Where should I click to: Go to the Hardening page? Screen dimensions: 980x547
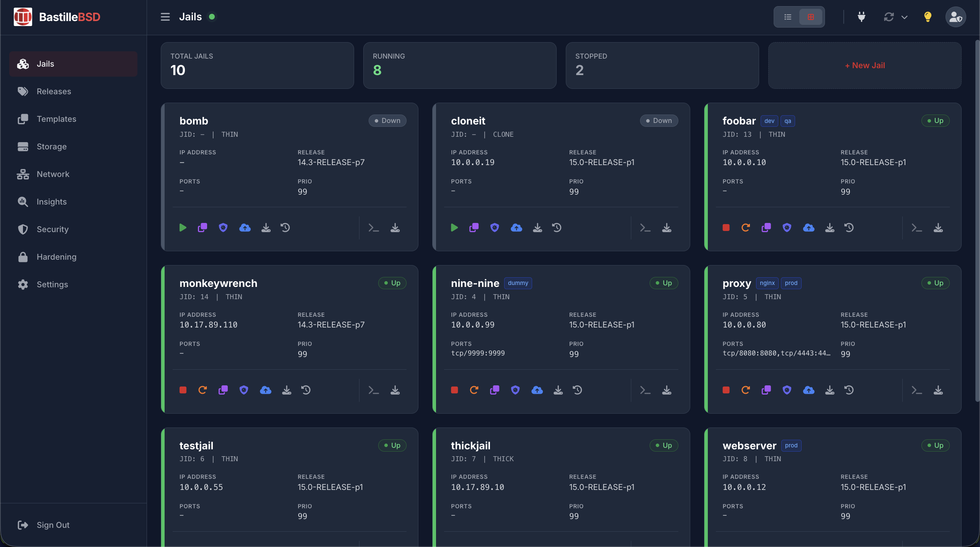click(x=56, y=257)
